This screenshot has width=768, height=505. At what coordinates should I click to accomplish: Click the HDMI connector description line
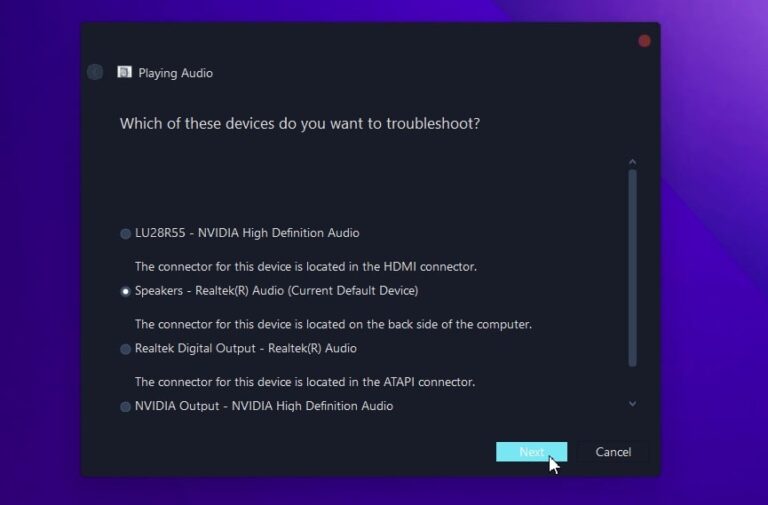306,266
